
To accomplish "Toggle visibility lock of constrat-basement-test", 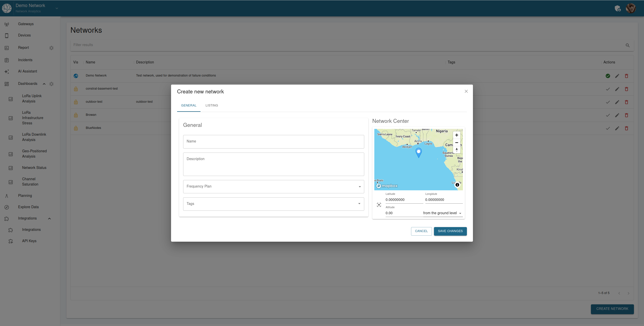I will pyautogui.click(x=76, y=89).
